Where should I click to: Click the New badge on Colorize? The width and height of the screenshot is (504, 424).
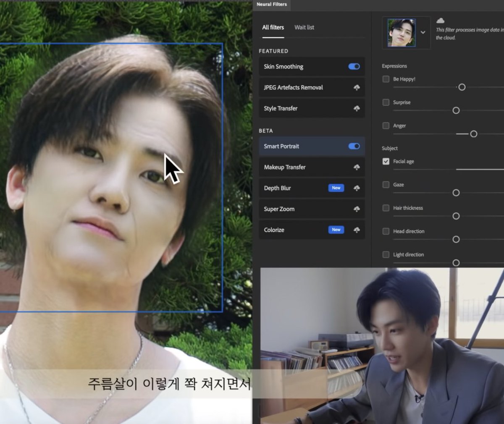tap(336, 230)
